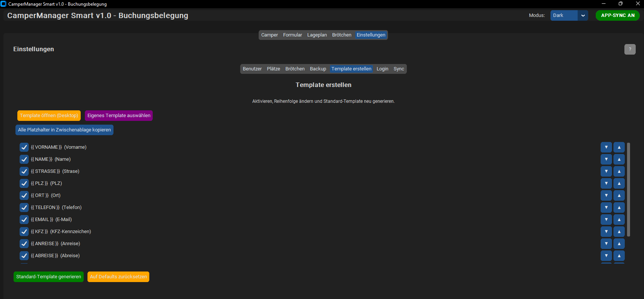Toggle the APP-SYNC AN button
644x299 pixels.
click(x=618, y=15)
